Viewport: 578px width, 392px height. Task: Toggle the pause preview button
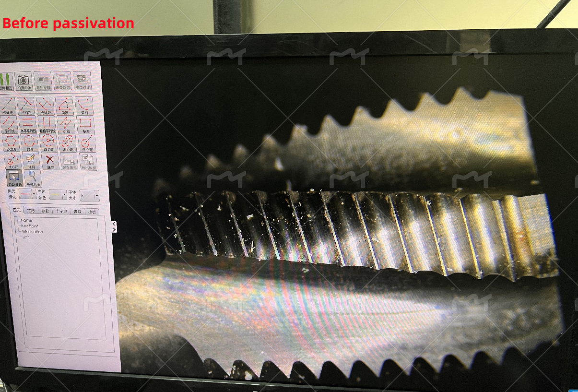[x=6, y=81]
